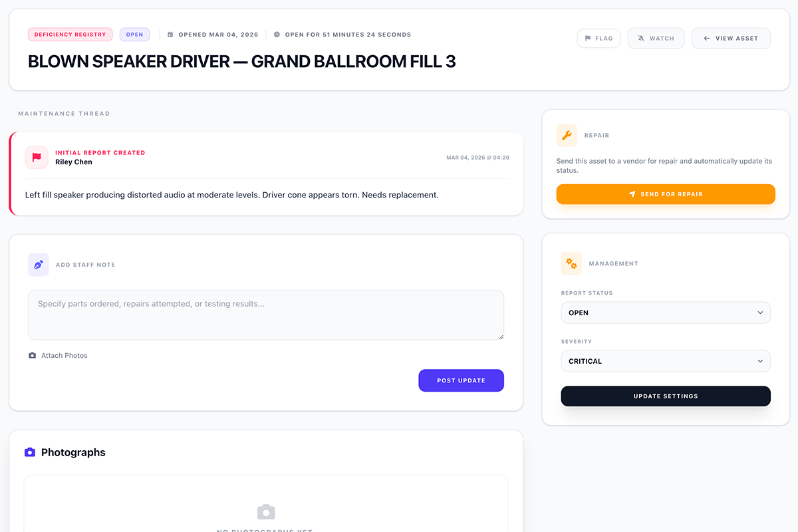The width and height of the screenshot is (798, 532).
Task: Open the Severity dropdown showing Critical
Action: [666, 361]
